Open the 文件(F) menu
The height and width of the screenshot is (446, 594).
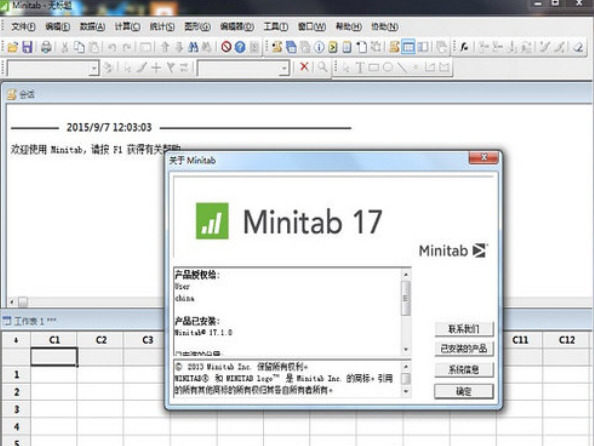pyautogui.click(x=23, y=27)
